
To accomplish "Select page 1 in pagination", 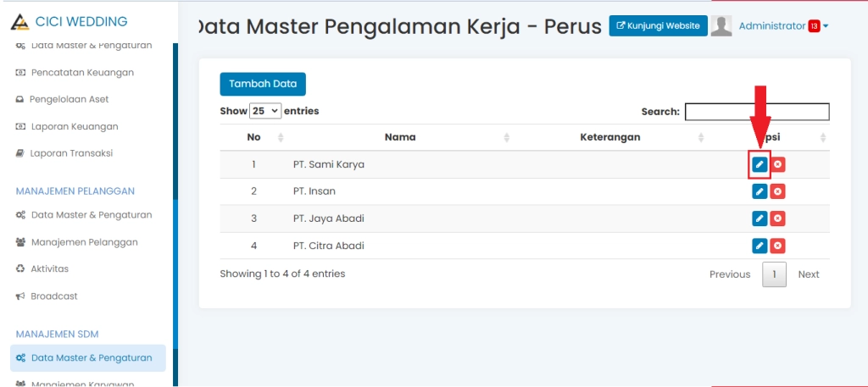I will click(x=775, y=274).
